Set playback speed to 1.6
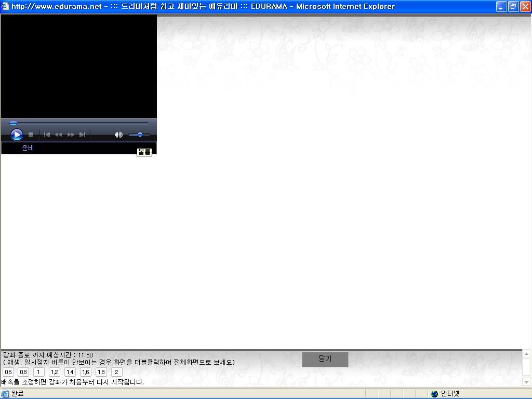This screenshot has height=399, width=532. coord(86,372)
